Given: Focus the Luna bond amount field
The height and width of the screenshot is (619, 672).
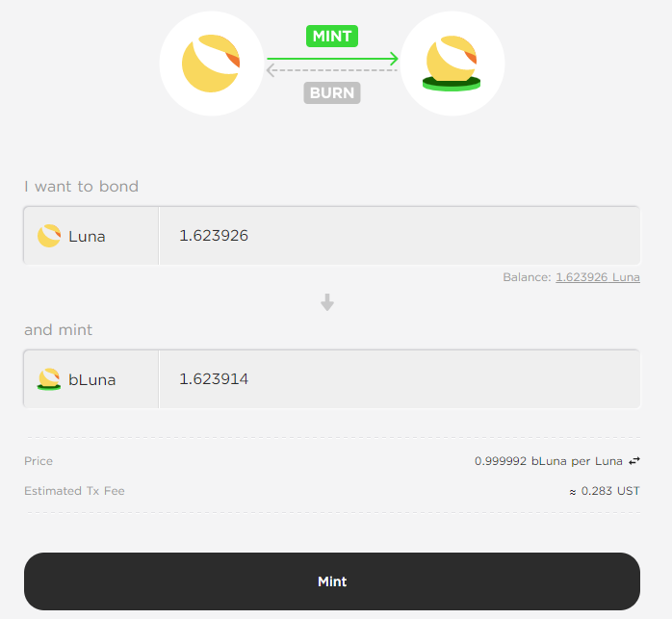Looking at the screenshot, I should pyautogui.click(x=400, y=236).
